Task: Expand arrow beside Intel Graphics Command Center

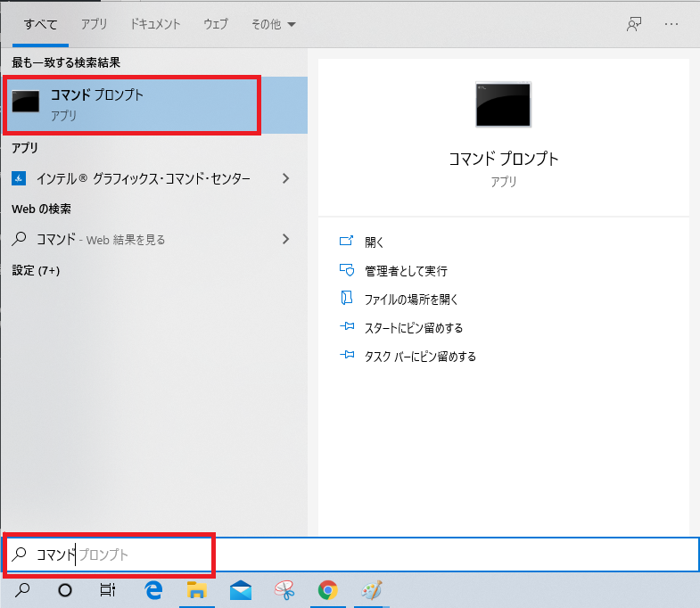Action: click(x=285, y=178)
